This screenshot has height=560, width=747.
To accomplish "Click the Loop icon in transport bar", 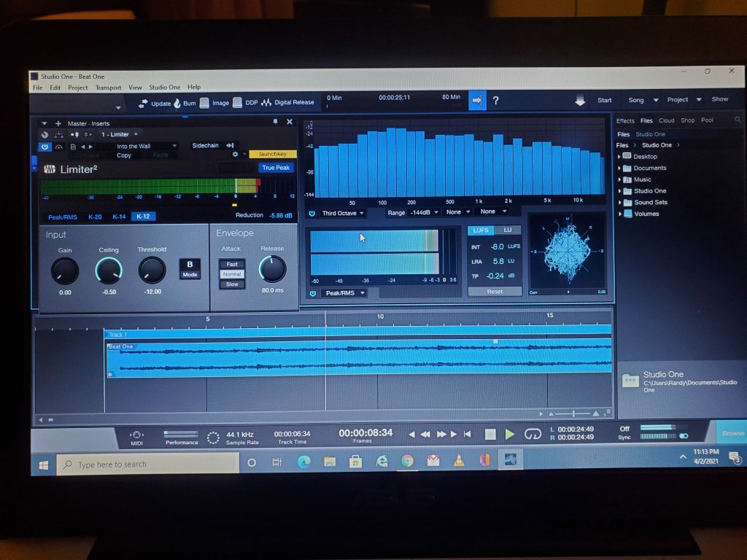I will pyautogui.click(x=533, y=434).
